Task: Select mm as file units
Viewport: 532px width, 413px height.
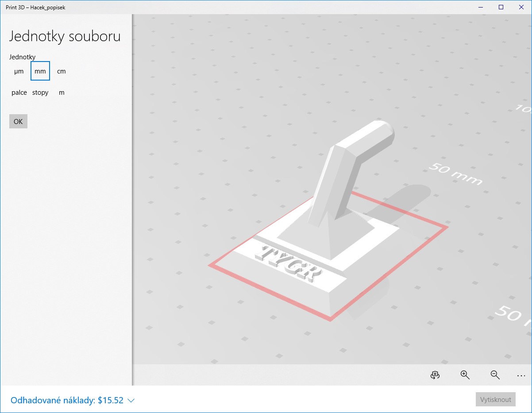Action: 40,71
